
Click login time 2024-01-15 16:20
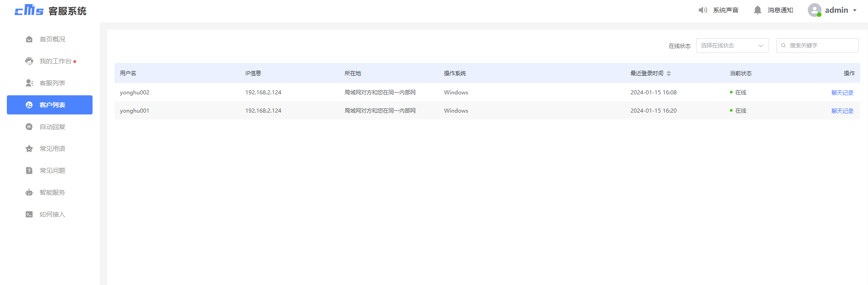tap(653, 111)
